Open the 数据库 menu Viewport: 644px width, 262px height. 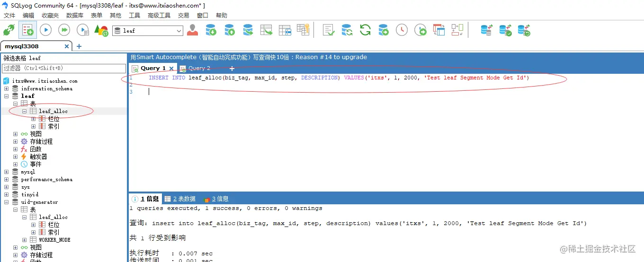coord(75,15)
